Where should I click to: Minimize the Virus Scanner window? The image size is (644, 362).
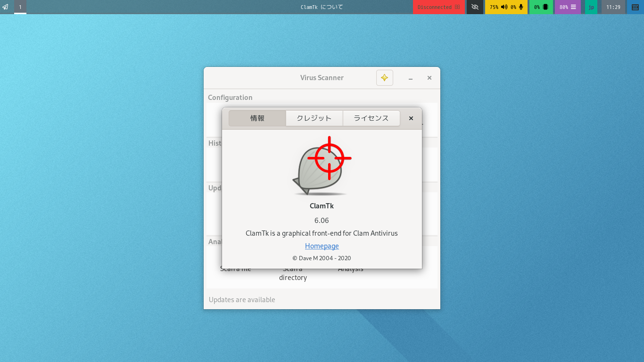click(x=411, y=78)
